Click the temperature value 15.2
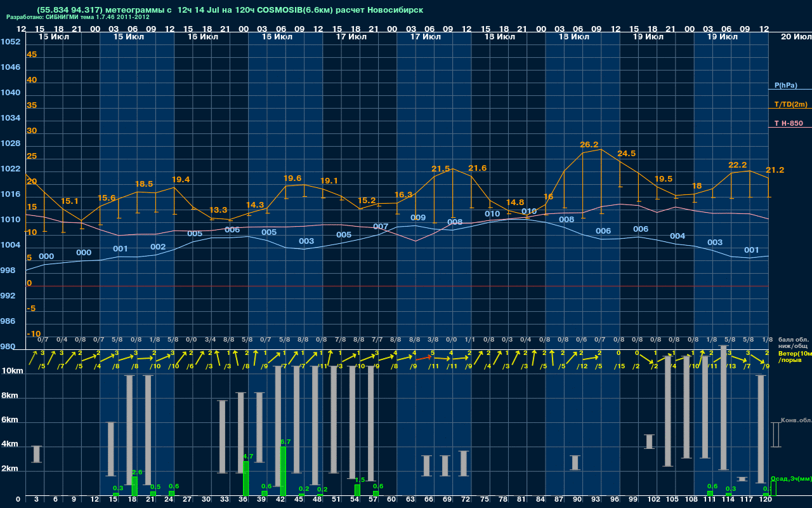812x508 pixels. coord(367,201)
